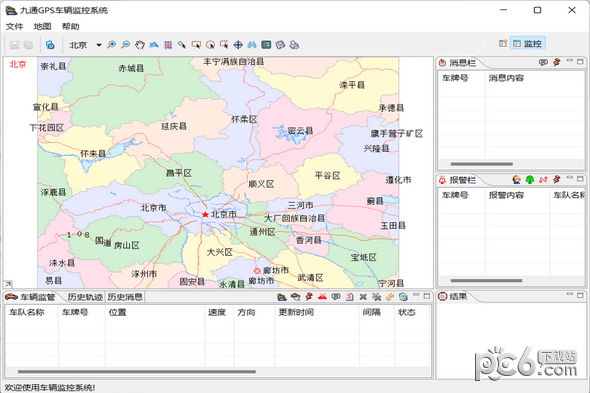
Task: Open the 文件 menu
Action: click(x=14, y=26)
